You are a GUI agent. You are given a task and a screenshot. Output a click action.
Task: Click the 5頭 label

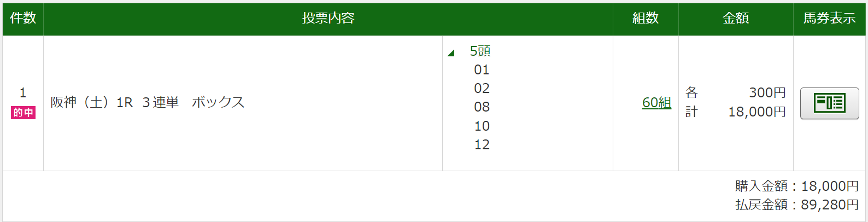coord(480,51)
